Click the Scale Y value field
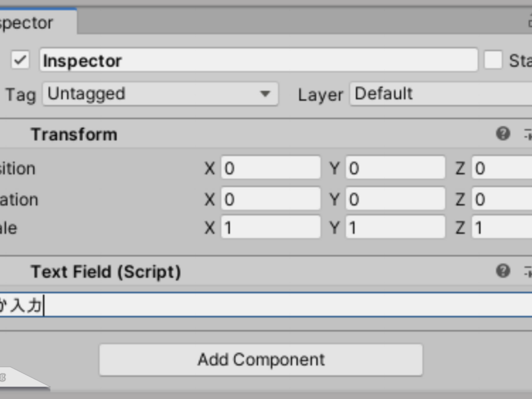Viewport: 532px width, 399px height. pyautogui.click(x=395, y=227)
